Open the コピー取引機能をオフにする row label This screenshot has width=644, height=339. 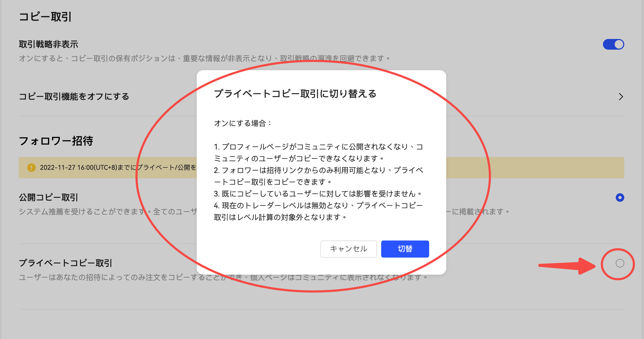point(74,97)
